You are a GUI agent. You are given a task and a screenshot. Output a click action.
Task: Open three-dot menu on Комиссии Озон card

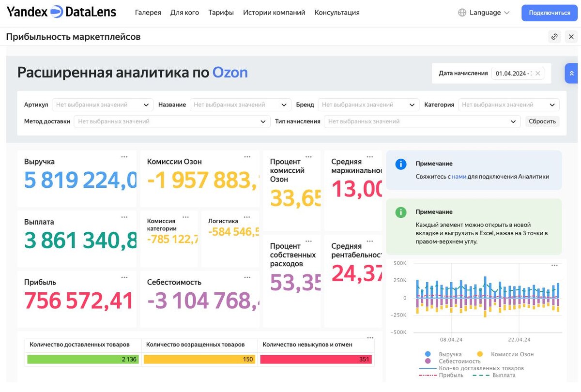tap(247, 157)
